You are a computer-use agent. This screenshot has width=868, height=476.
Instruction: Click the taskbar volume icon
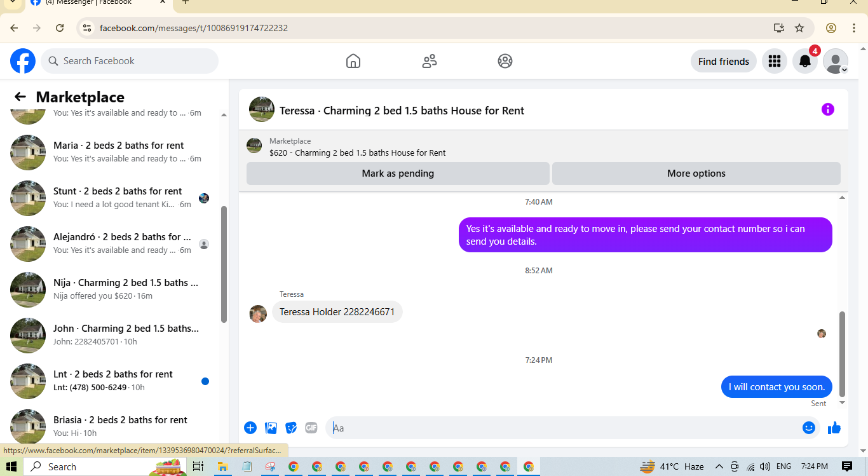click(x=764, y=466)
